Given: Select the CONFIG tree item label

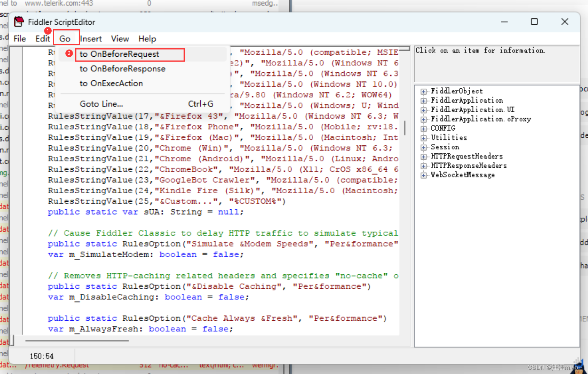Looking at the screenshot, I should pyautogui.click(x=443, y=128).
